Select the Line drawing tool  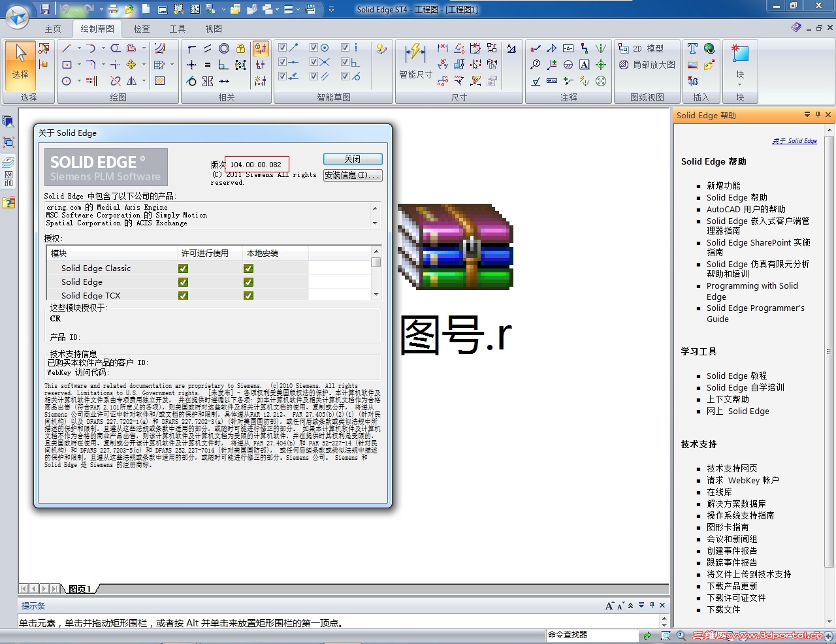[67, 48]
